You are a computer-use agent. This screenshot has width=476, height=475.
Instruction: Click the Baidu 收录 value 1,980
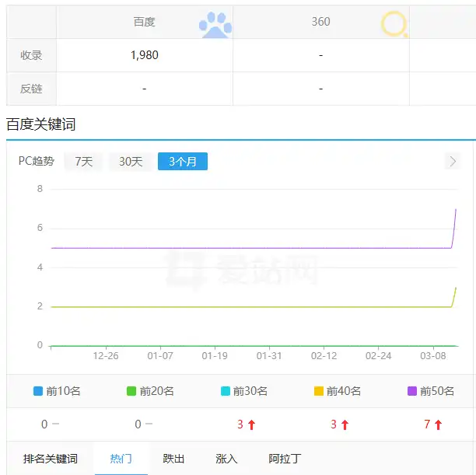coord(145,55)
